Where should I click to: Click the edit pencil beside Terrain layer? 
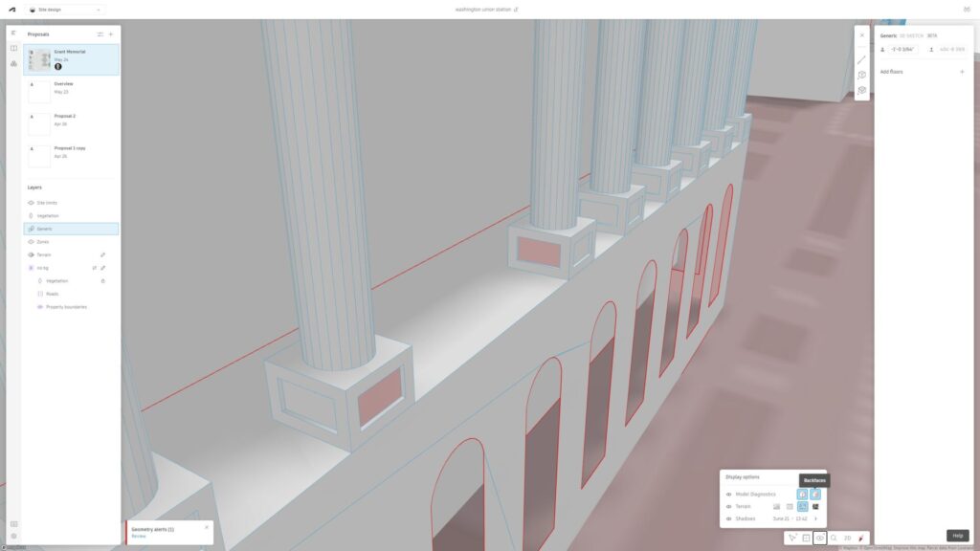coord(103,255)
